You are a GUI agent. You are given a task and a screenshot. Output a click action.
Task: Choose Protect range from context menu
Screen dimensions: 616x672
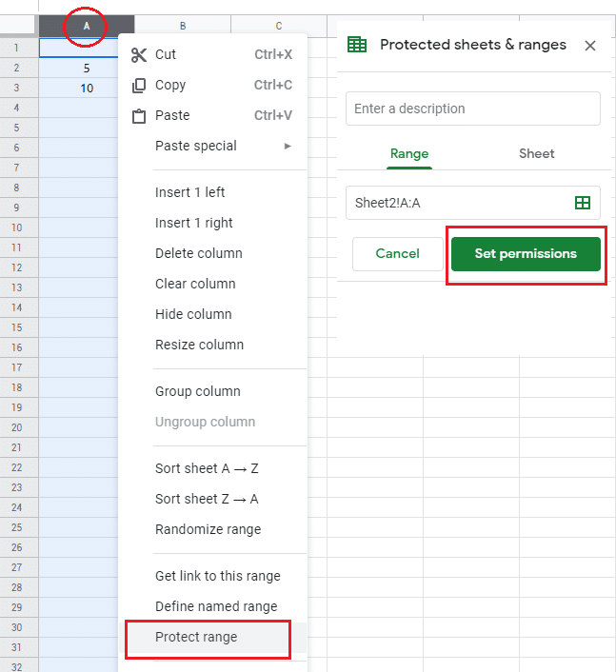point(196,637)
